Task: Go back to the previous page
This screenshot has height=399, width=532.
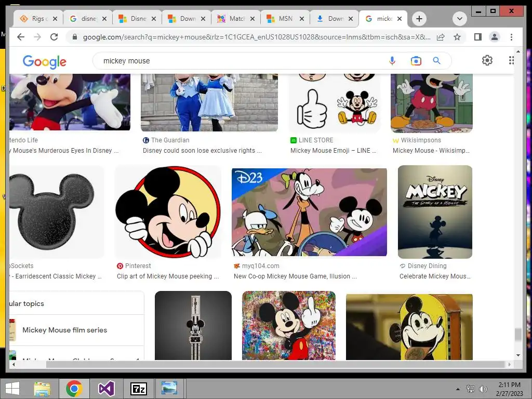Action: [21, 37]
